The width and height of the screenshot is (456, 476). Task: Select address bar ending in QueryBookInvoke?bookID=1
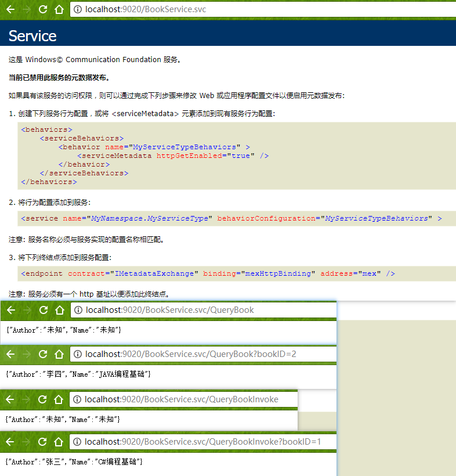pos(203,442)
